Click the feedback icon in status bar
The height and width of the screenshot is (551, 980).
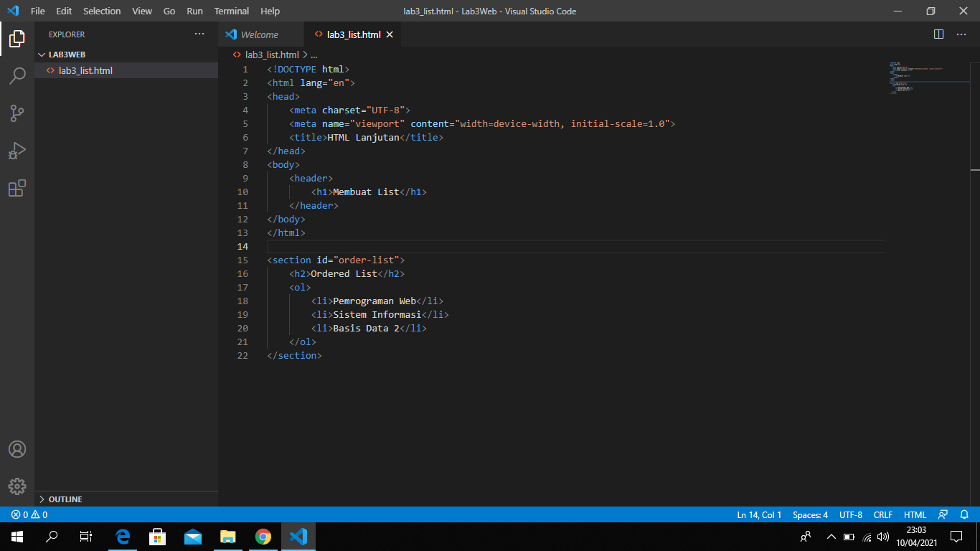[943, 514]
